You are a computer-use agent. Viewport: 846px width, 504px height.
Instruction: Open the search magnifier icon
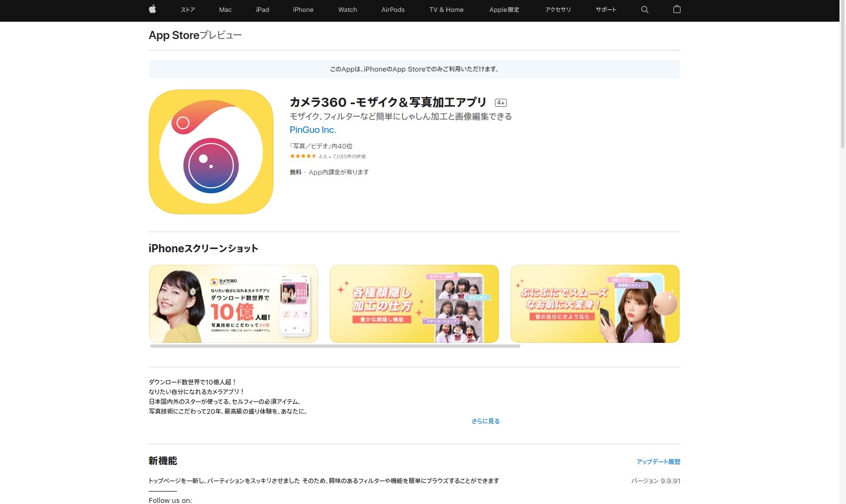[645, 9]
